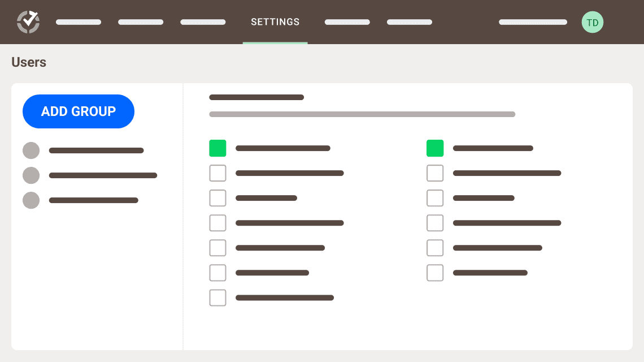Check the second checkbox in right column

(x=435, y=173)
